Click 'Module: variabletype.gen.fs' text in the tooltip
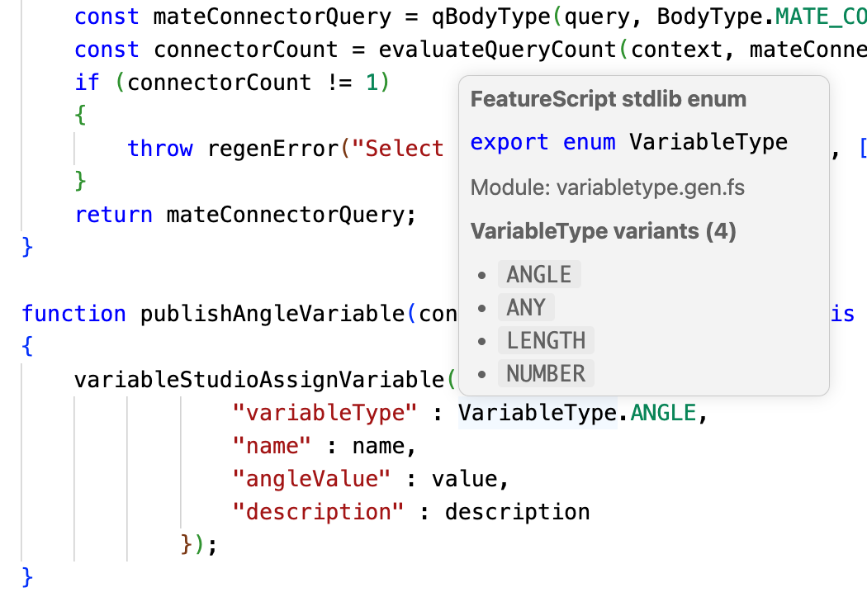 (x=607, y=187)
